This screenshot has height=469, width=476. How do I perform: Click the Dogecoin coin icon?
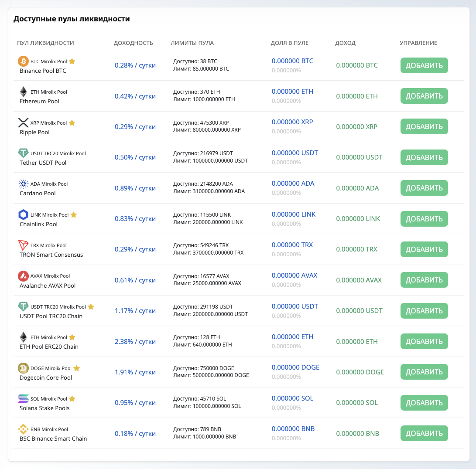coord(23,368)
